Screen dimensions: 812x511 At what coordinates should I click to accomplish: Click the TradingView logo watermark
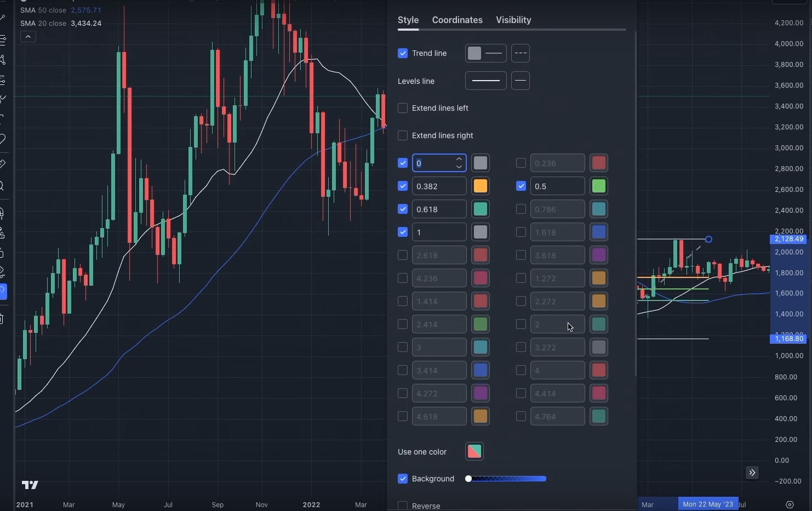point(30,485)
